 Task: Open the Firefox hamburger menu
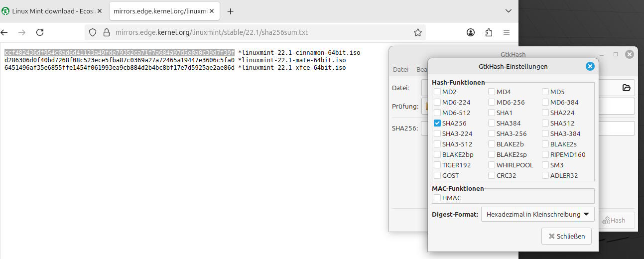(x=507, y=32)
